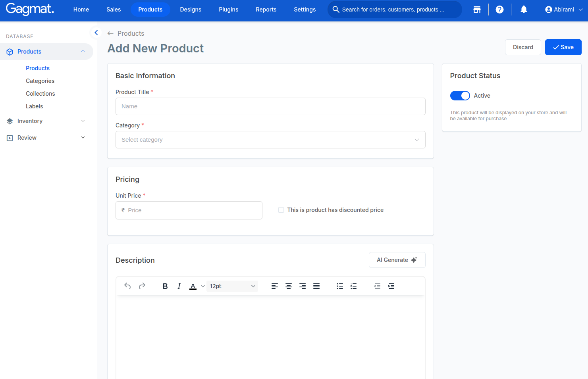Open the Abirami account menu
The height and width of the screenshot is (379, 588).
pos(564,10)
